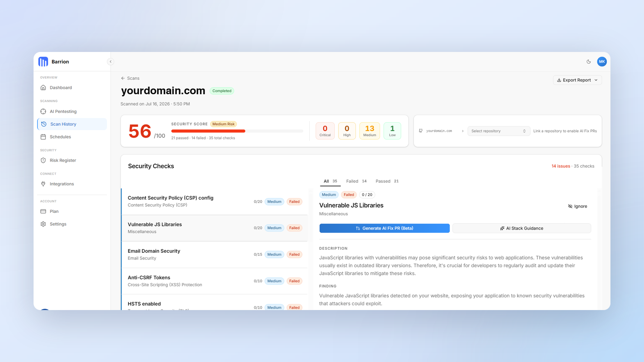Click the Barrion logo icon
Image resolution: width=644 pixels, height=362 pixels.
43,62
